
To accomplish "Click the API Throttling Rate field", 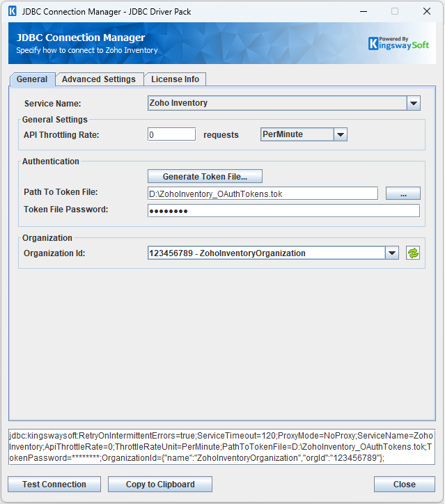I will 171,134.
